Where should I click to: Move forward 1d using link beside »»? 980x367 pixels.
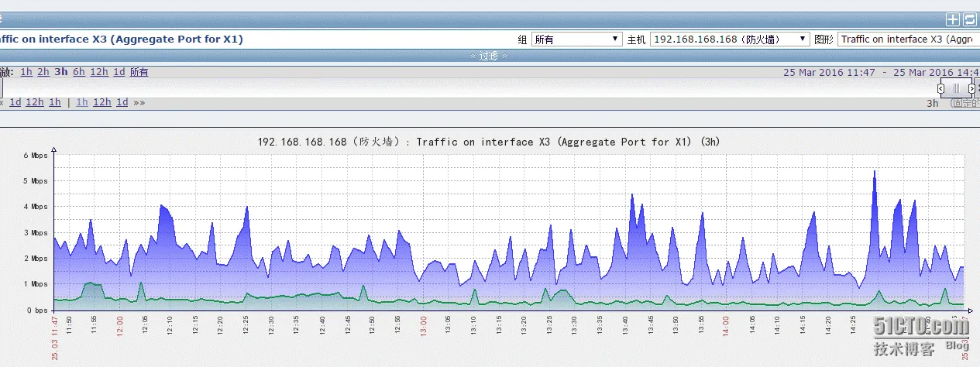point(122,102)
